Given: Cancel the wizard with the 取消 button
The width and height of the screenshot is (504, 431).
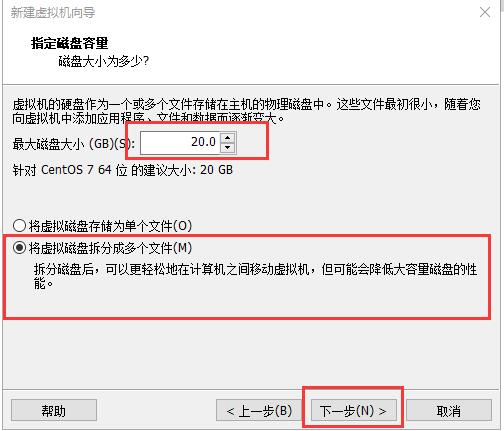Looking at the screenshot, I should pos(448,410).
